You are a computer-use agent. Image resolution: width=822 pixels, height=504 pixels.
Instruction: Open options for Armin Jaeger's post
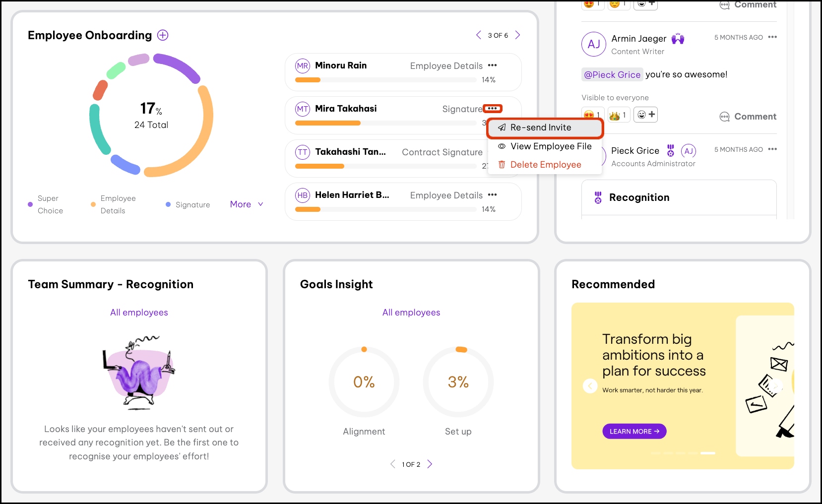point(772,37)
